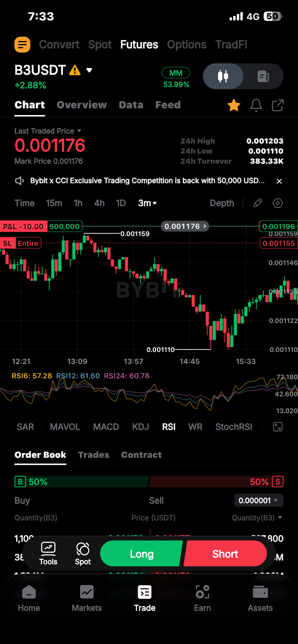Open the 3m interval dropdown
The height and width of the screenshot is (644, 298).
coord(147,203)
